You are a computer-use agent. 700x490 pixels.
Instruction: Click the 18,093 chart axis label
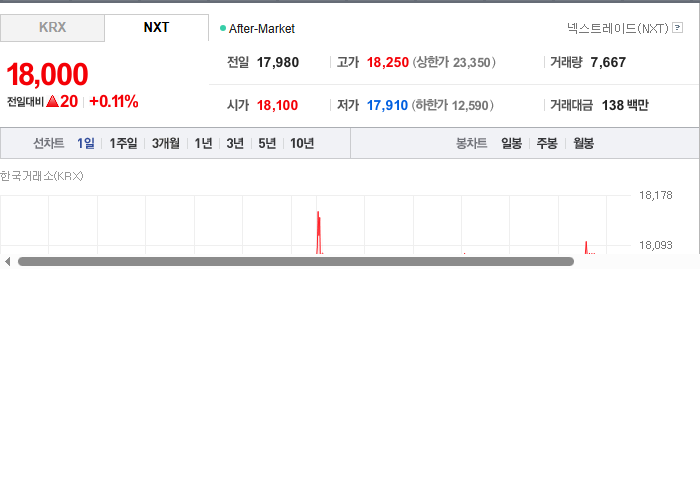656,245
